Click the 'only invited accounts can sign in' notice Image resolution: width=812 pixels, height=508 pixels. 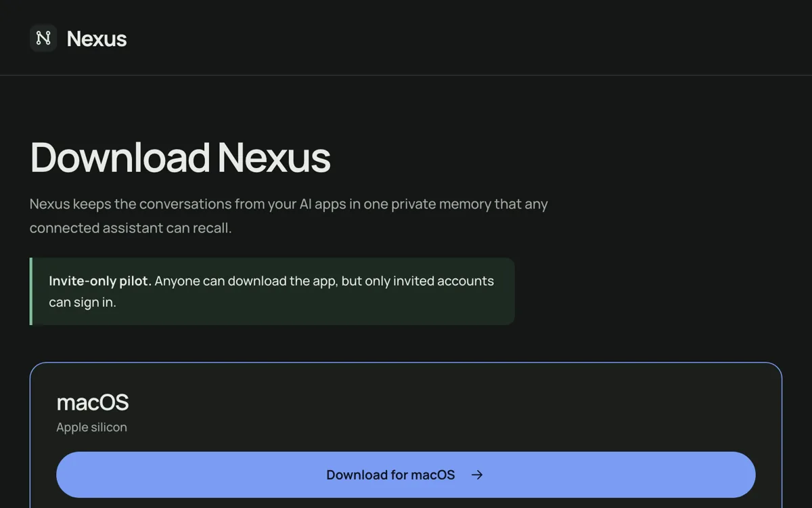click(x=273, y=291)
